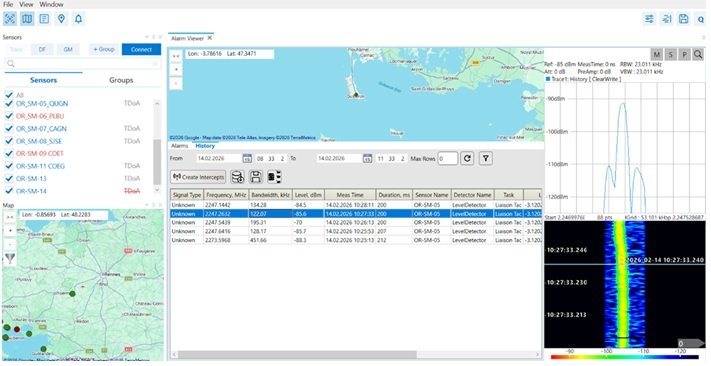Zoom in on the Alarm Viewer map
Image resolution: width=711 pixels, height=366 pixels.
176,70
